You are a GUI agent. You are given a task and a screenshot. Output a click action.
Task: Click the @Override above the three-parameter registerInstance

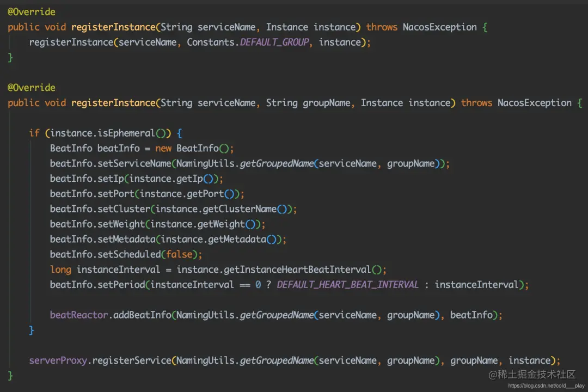tap(32, 88)
